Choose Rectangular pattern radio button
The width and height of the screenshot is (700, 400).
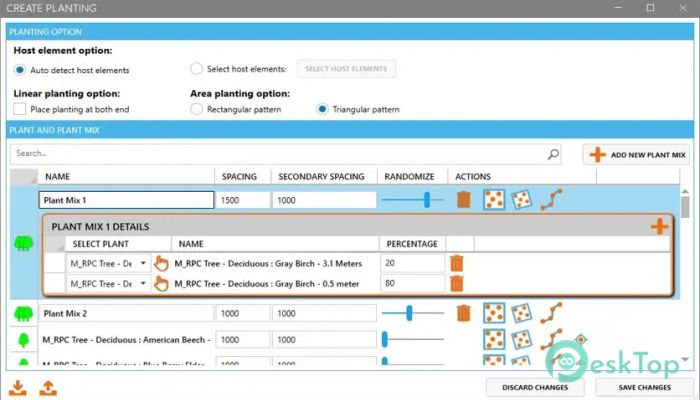pyautogui.click(x=196, y=109)
